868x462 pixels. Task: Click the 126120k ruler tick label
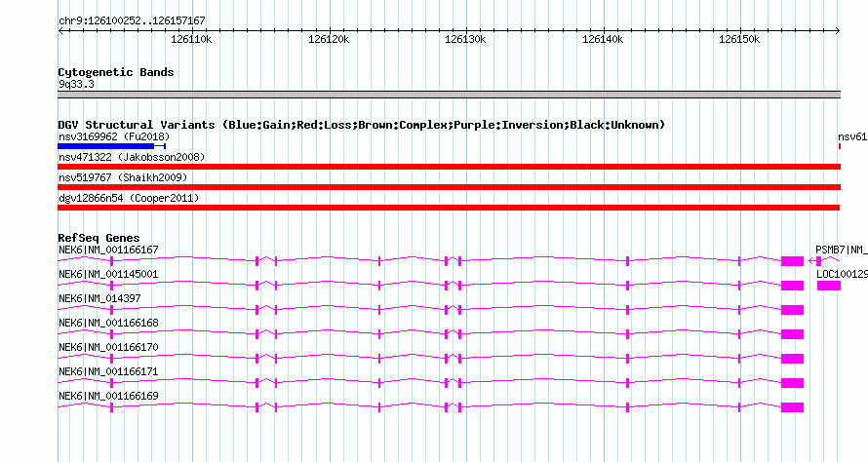click(x=329, y=39)
